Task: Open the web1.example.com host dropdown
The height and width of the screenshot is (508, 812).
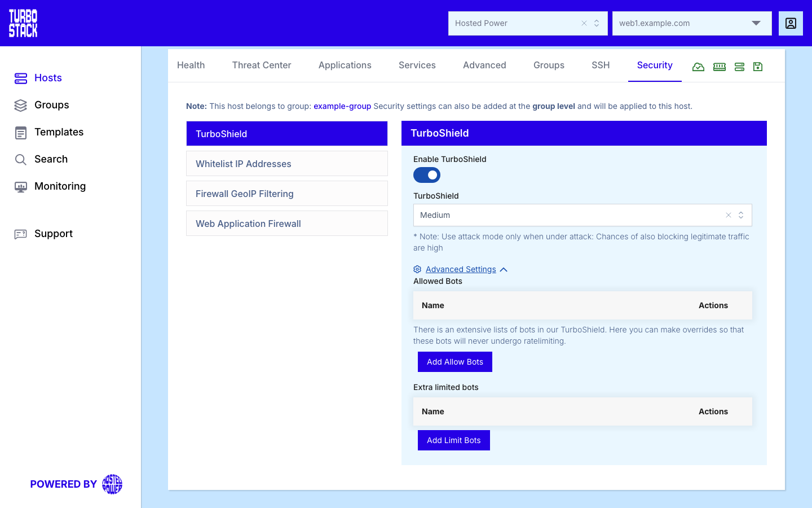Action: [692, 23]
